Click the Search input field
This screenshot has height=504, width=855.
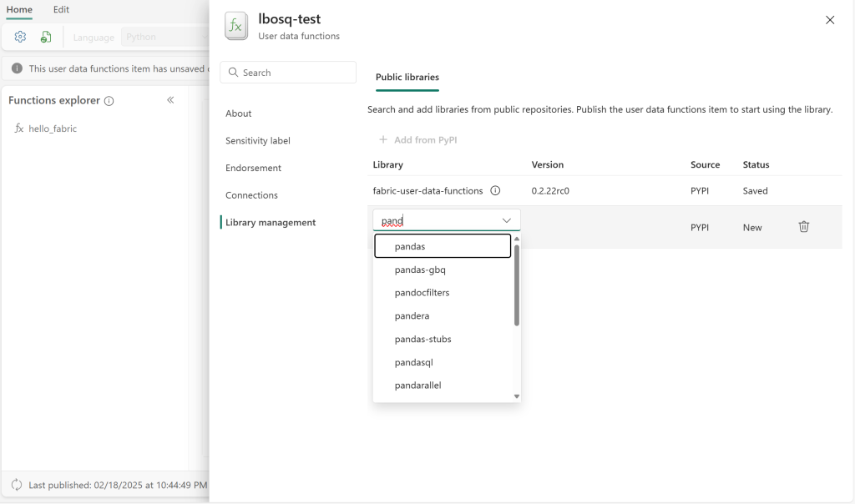tap(288, 73)
